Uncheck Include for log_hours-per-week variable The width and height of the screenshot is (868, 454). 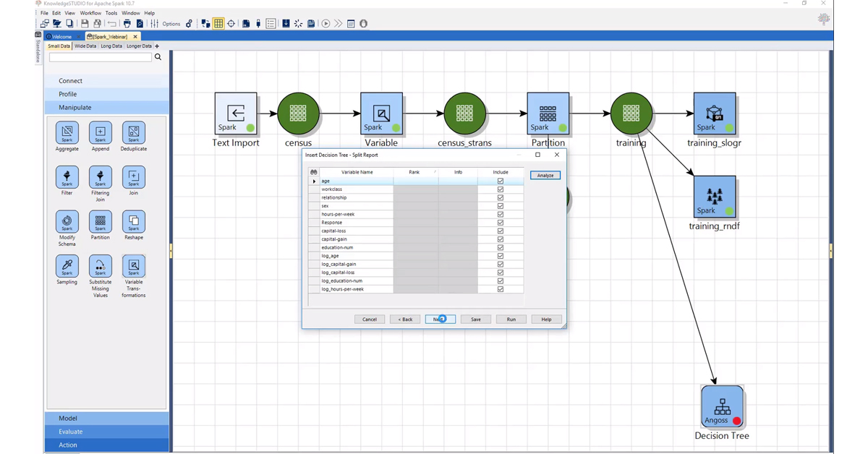click(x=501, y=289)
